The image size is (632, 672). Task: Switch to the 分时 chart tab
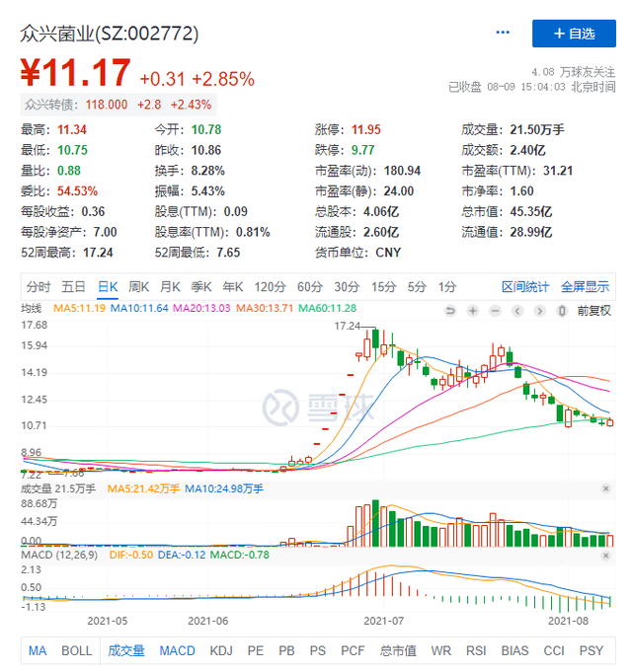tap(39, 287)
